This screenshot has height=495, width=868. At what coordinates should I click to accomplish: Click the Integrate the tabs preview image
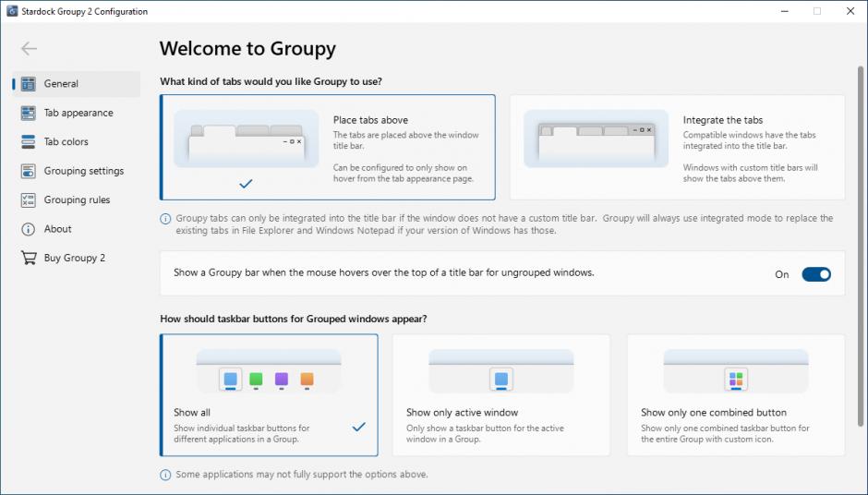(x=597, y=139)
